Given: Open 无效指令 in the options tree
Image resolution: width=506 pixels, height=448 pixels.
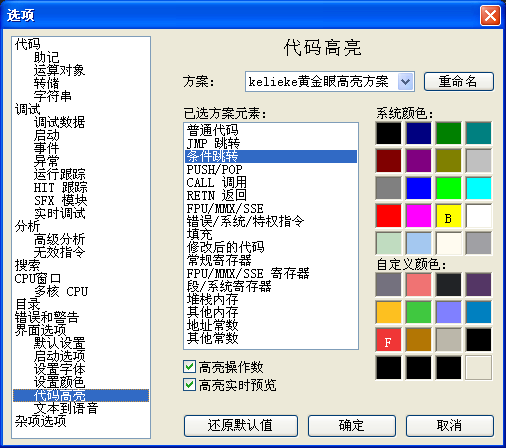Looking at the screenshot, I should (59, 252).
